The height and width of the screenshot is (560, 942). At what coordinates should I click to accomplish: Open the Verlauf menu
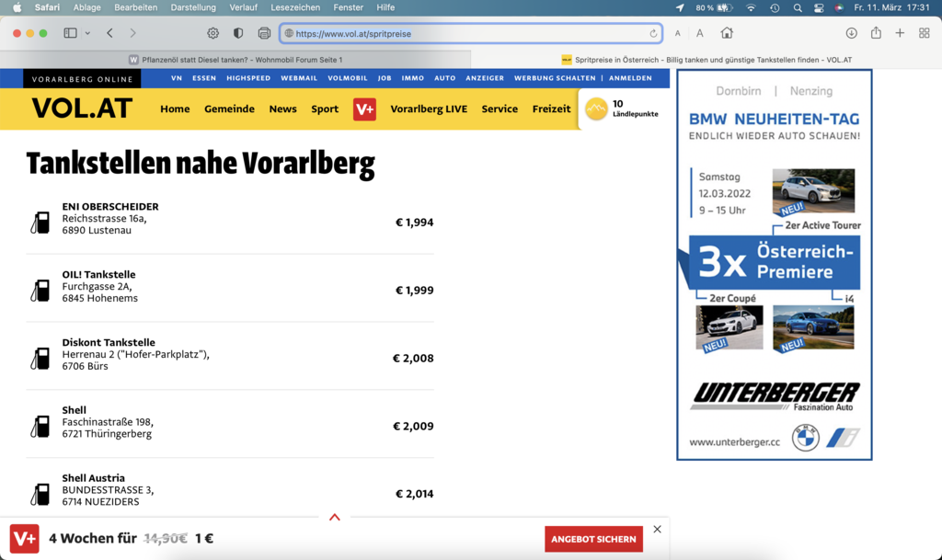tap(243, 7)
